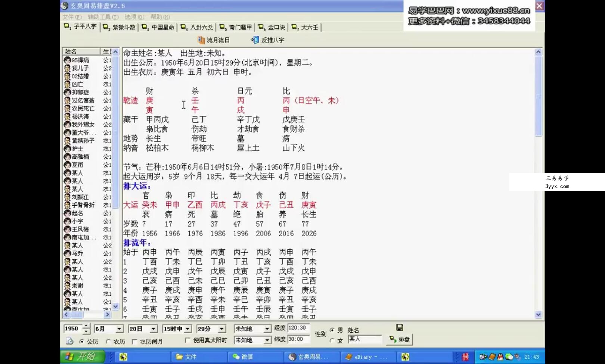The image size is (605, 364).
Task: Click avatar icon of 老谢 entry
Action: 67,286
